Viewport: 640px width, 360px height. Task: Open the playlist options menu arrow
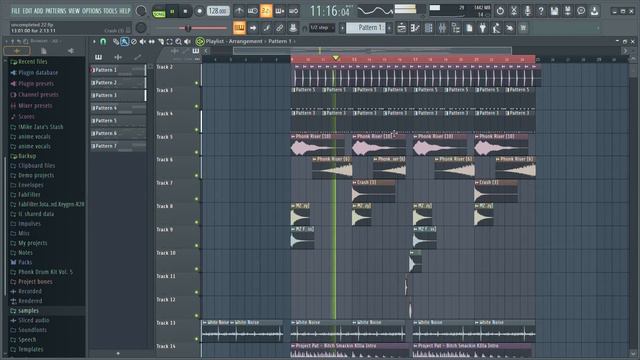pos(94,42)
